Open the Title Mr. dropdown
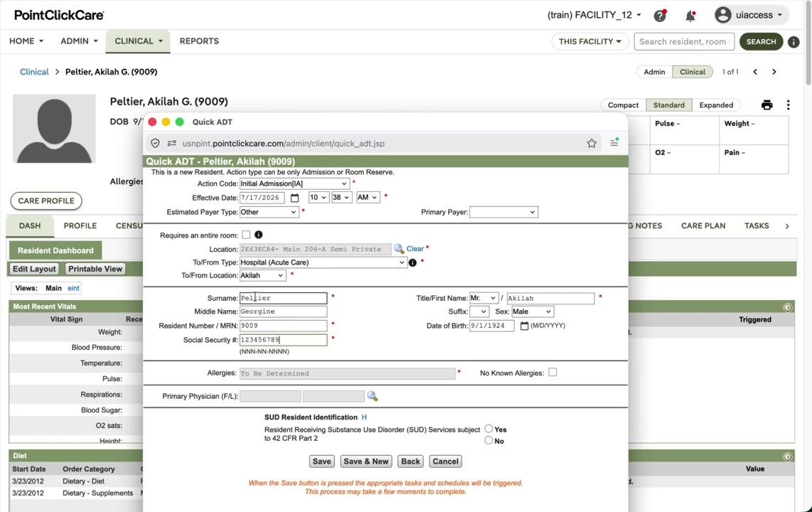Image resolution: width=812 pixels, height=512 pixels. click(484, 298)
